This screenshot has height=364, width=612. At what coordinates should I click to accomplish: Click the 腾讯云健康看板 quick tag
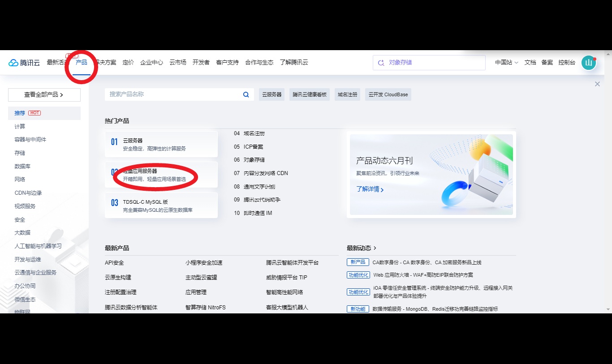(310, 94)
